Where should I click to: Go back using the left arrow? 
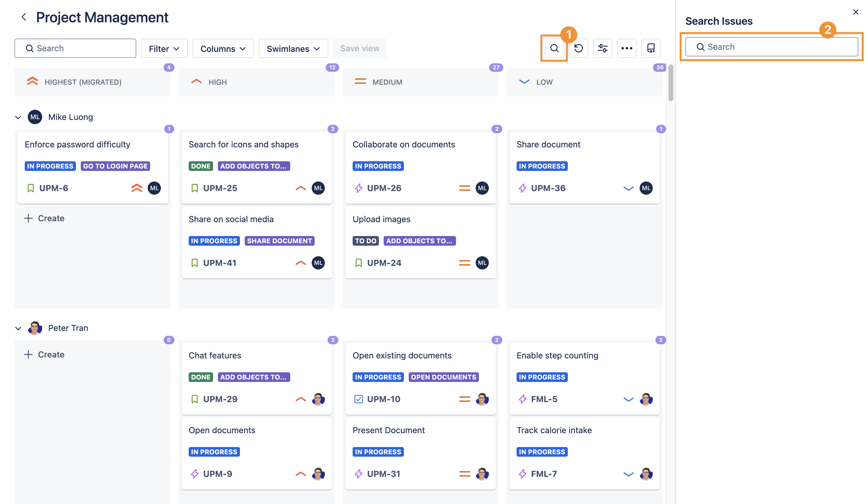pos(24,17)
